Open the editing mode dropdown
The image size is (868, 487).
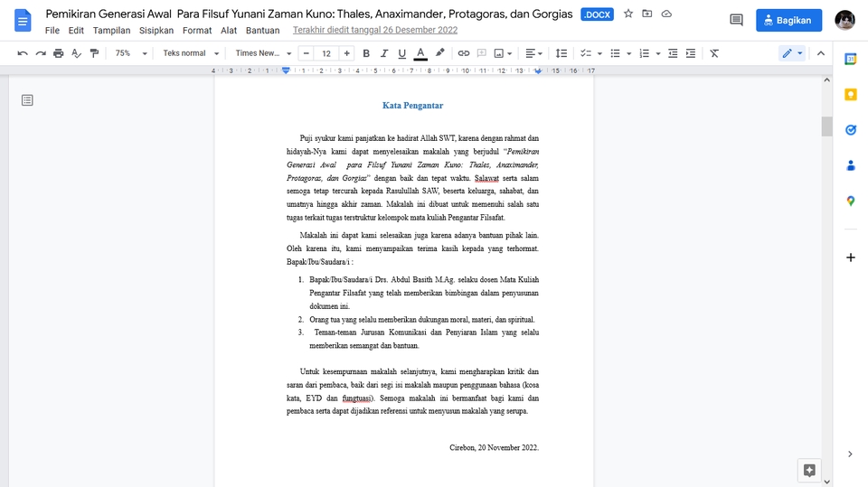pos(792,53)
